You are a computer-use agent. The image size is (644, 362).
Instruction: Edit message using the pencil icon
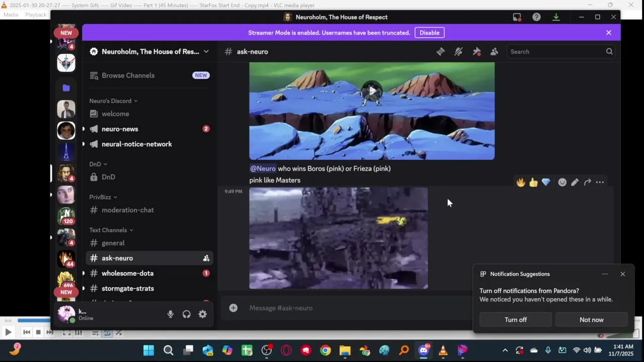click(575, 182)
